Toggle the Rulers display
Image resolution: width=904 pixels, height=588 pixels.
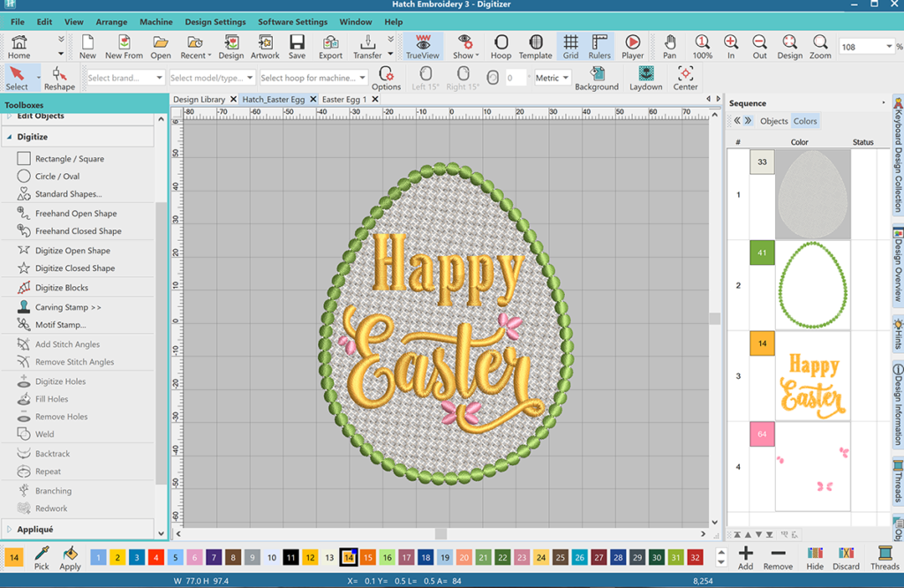pyautogui.click(x=599, y=47)
